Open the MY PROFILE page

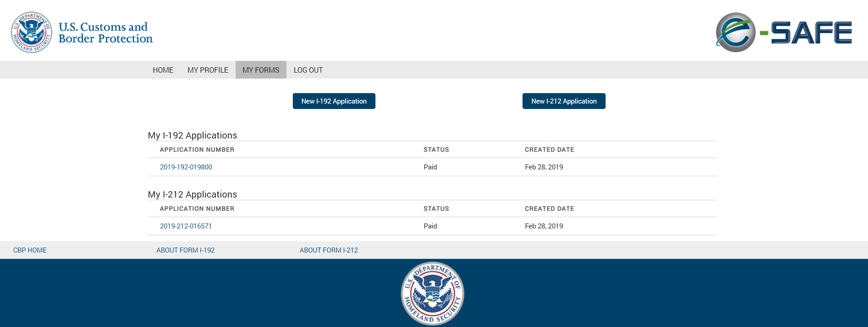pos(208,70)
